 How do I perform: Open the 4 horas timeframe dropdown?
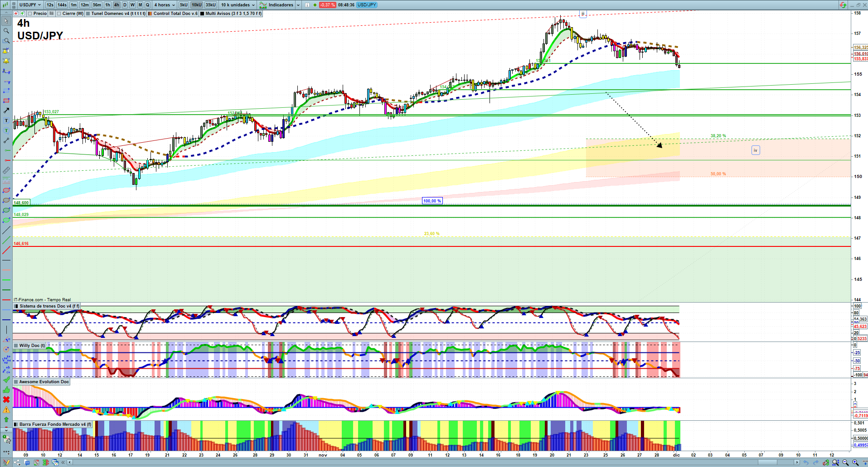click(164, 5)
